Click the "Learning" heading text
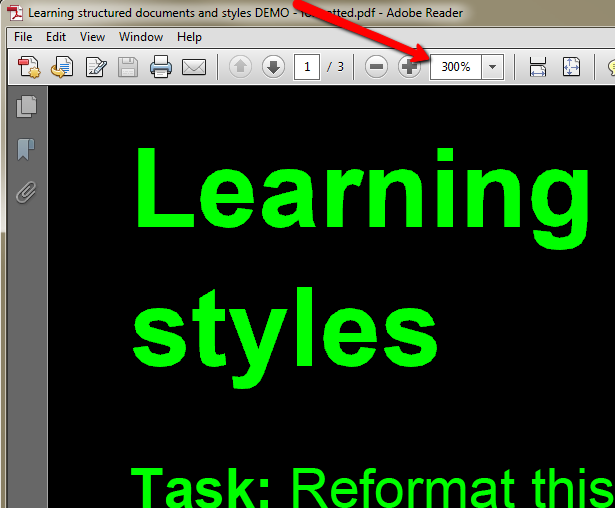 (362, 198)
